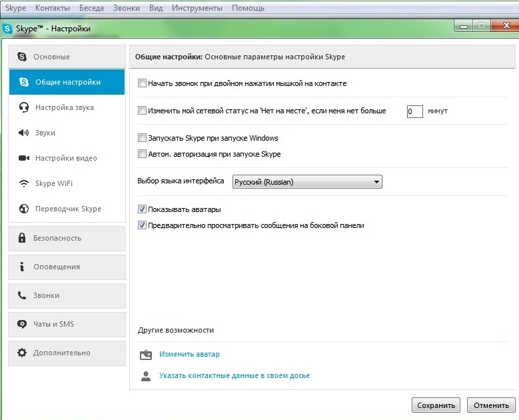Expand the Безопасность section
Image resolution: width=519 pixels, height=420 pixels.
pyautogui.click(x=67, y=238)
